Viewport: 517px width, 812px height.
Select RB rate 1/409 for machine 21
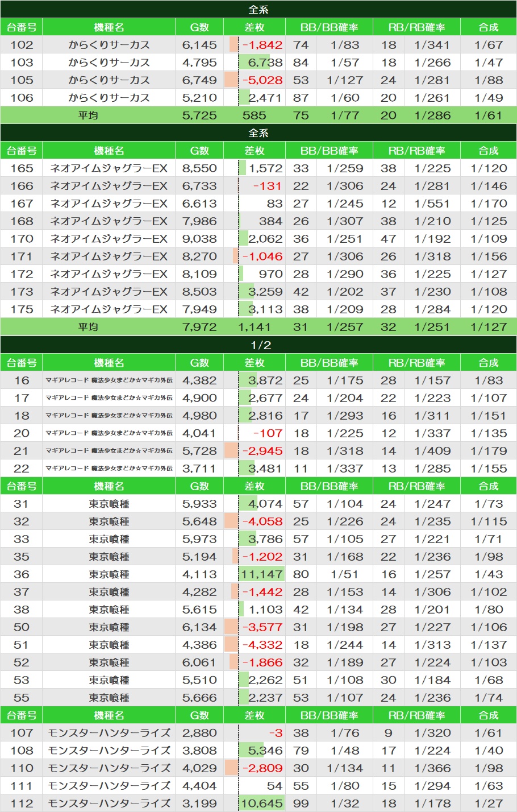coord(432,451)
